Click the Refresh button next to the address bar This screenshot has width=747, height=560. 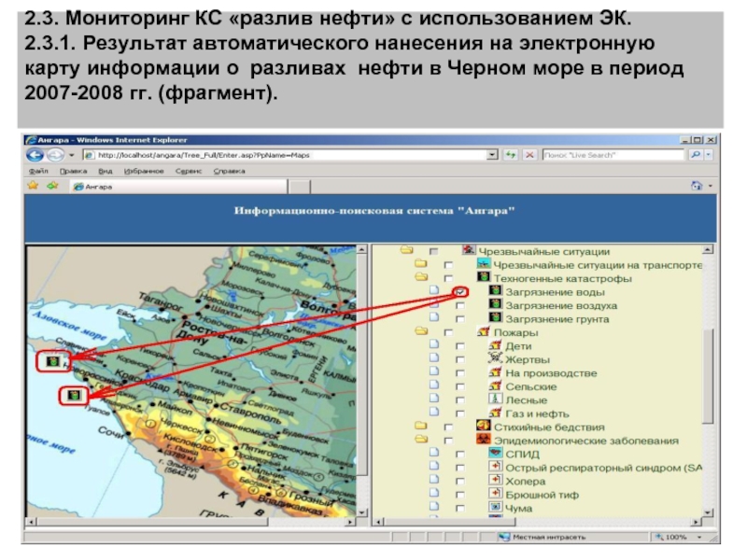[512, 155]
